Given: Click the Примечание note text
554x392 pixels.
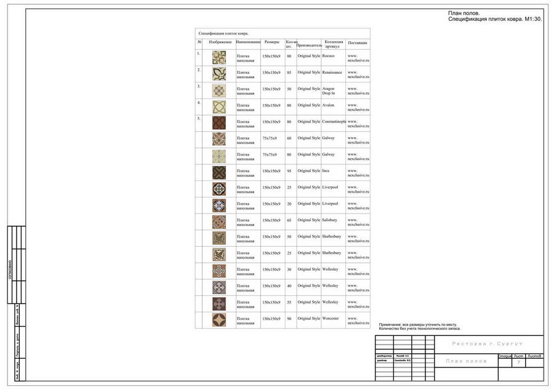Looking at the screenshot, I should [x=420, y=326].
